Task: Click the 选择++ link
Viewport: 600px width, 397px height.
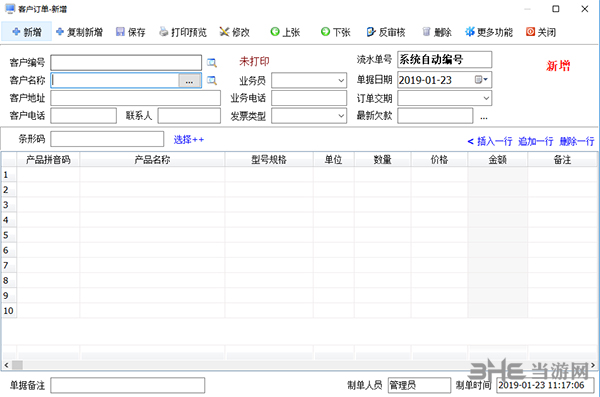Action: [189, 140]
